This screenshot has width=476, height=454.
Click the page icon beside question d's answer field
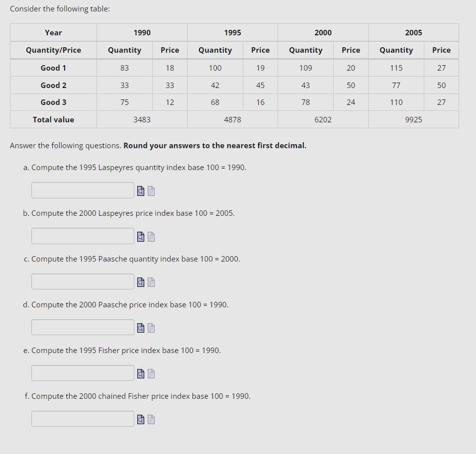pos(151,327)
